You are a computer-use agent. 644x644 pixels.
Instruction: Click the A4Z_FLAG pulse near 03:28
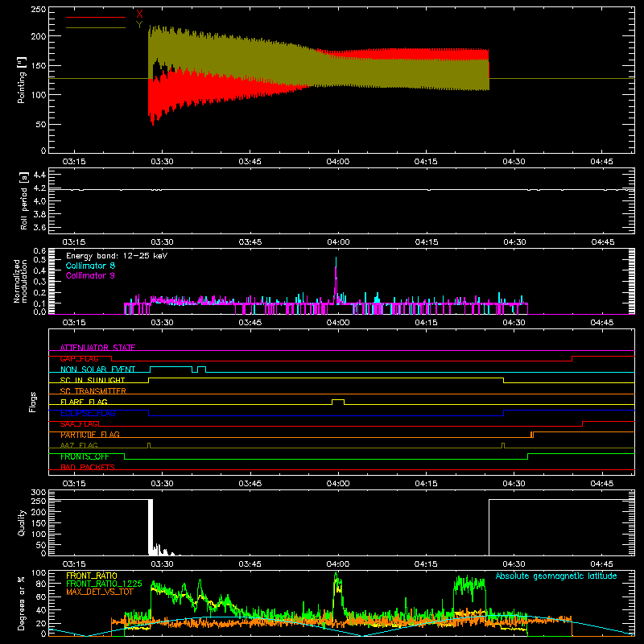coord(149,445)
